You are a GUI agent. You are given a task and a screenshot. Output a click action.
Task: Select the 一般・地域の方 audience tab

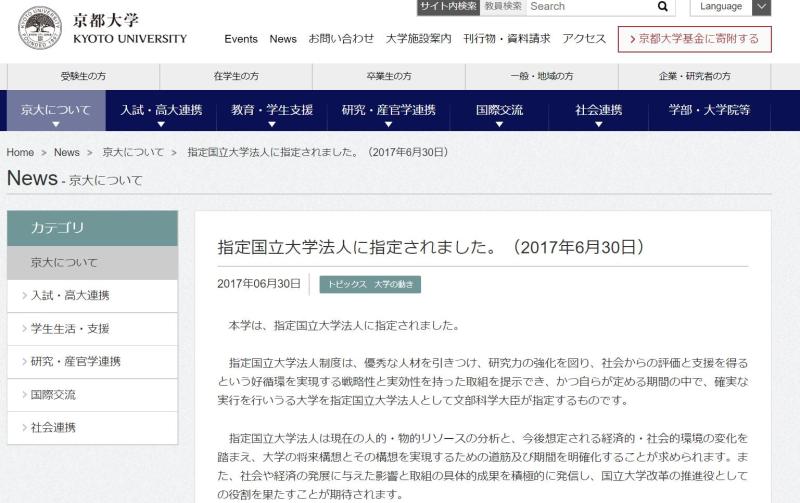[x=542, y=77]
